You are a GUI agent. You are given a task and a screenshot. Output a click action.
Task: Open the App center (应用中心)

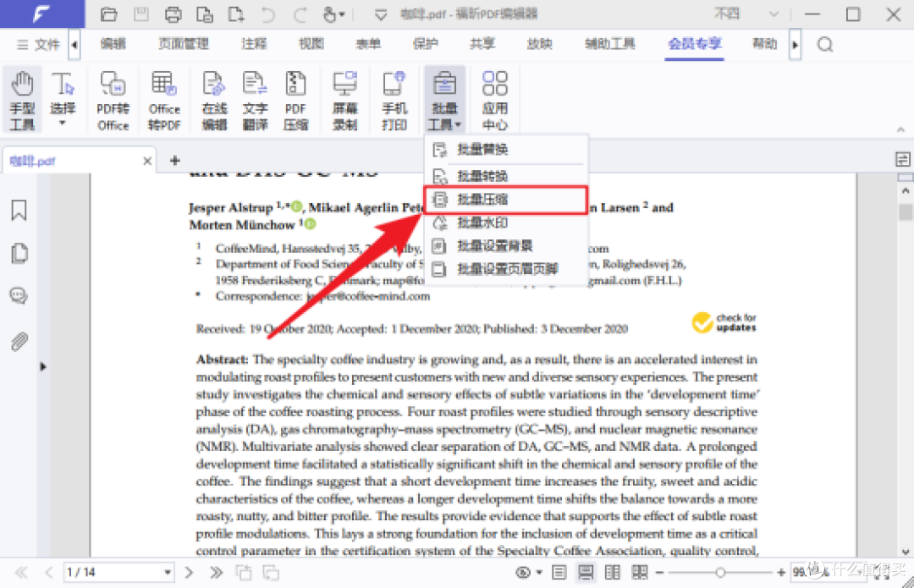495,100
